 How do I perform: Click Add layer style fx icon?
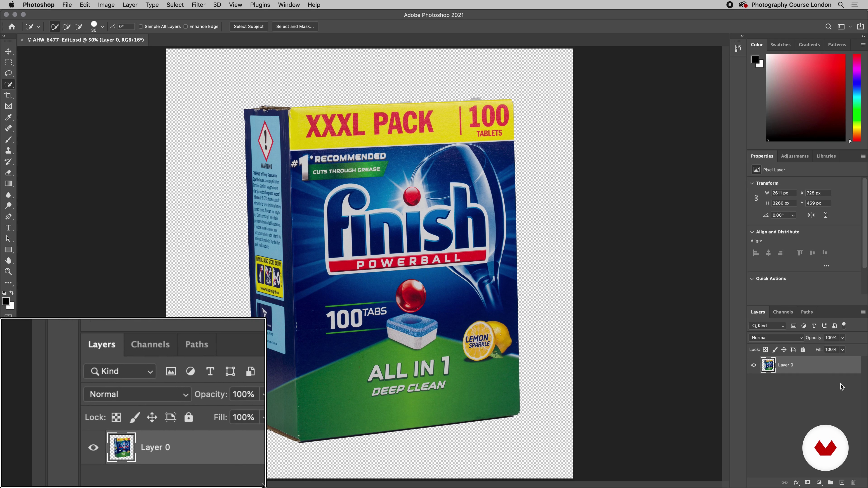796,483
